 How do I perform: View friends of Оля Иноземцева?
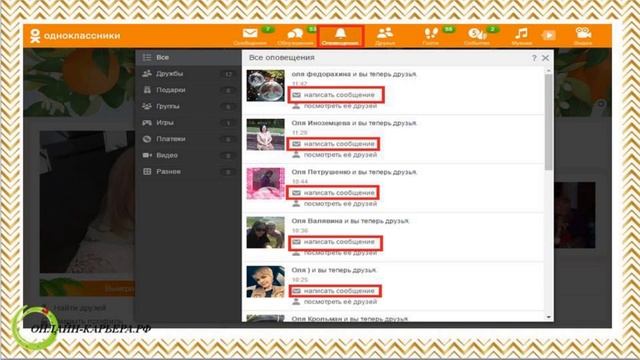[x=334, y=155]
